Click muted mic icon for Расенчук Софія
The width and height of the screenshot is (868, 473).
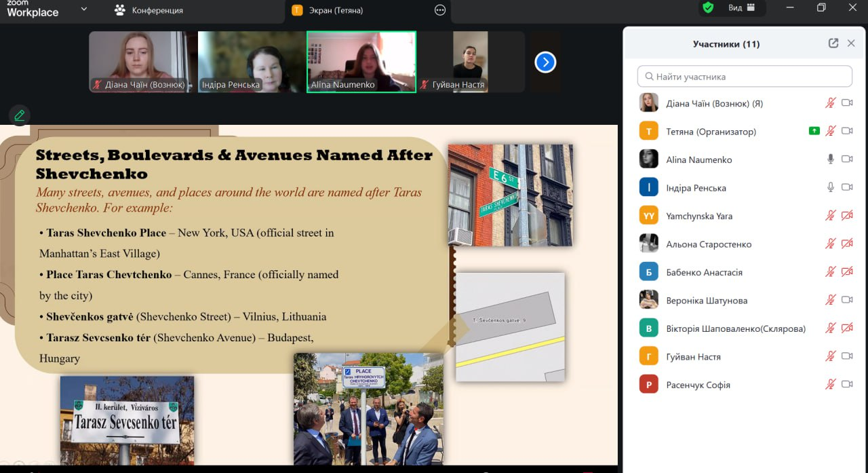click(x=831, y=385)
